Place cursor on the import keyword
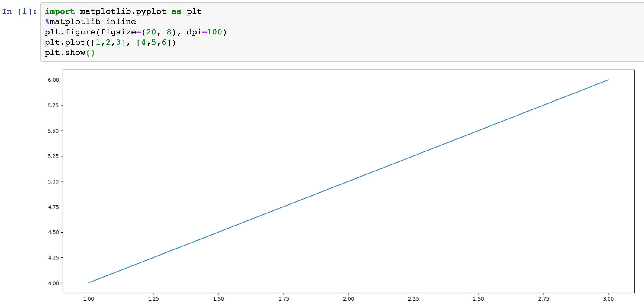The width and height of the screenshot is (644, 306). point(60,11)
